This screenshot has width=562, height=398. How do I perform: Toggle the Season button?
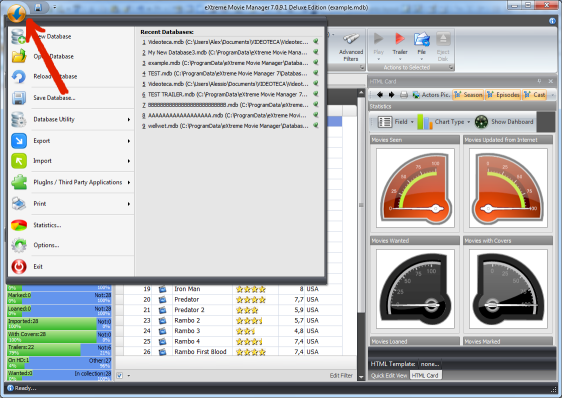click(x=468, y=95)
